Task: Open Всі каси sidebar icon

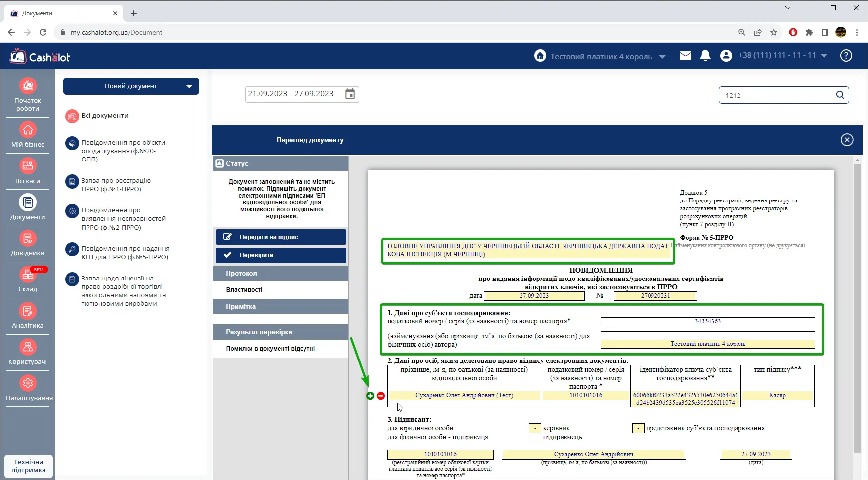Action: [28, 166]
